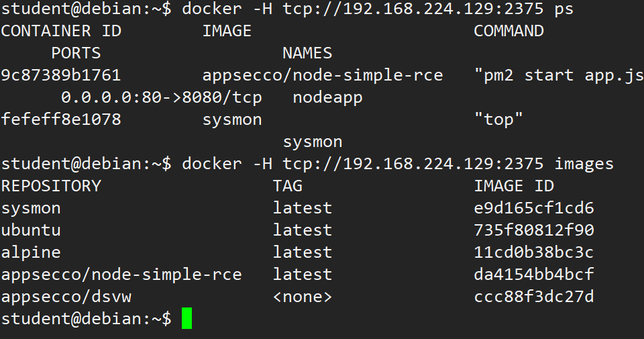Image resolution: width=644 pixels, height=339 pixels.
Task: Click the appsecco/dsvw repository name
Action: [66, 297]
